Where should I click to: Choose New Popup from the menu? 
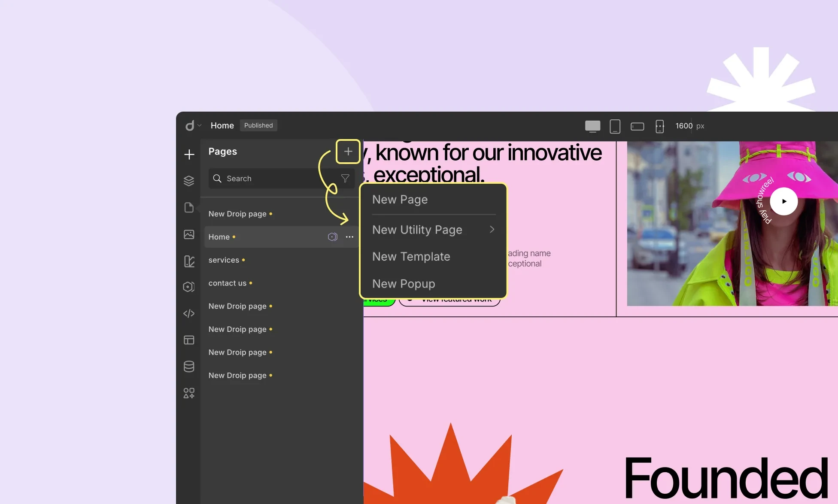(x=403, y=284)
